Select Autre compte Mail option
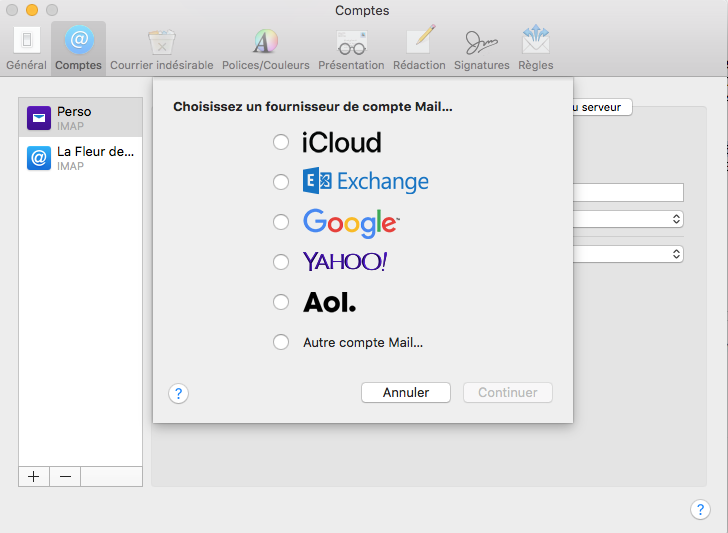The width and height of the screenshot is (728, 533). click(281, 342)
